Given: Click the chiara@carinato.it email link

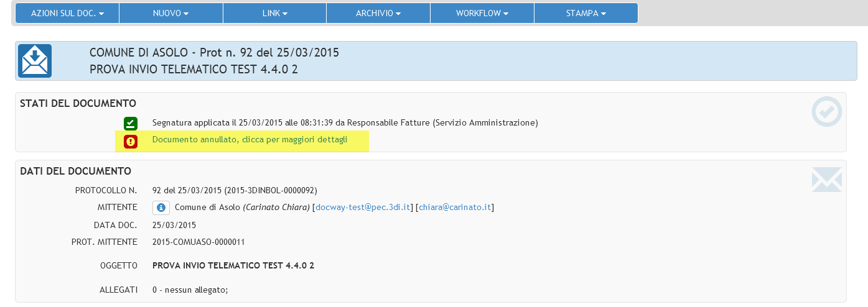Looking at the screenshot, I should [455, 208].
